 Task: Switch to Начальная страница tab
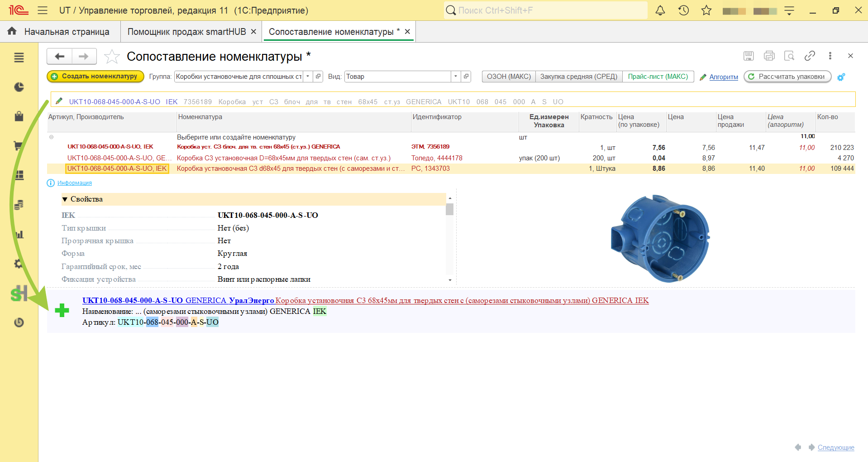coord(60,32)
